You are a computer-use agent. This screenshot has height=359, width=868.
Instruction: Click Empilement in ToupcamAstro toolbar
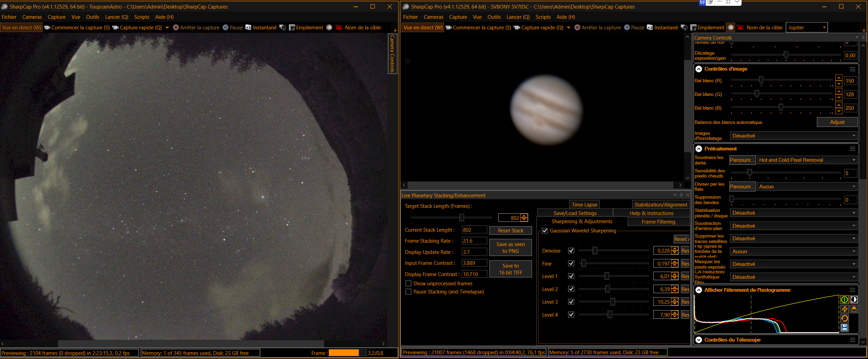(306, 27)
